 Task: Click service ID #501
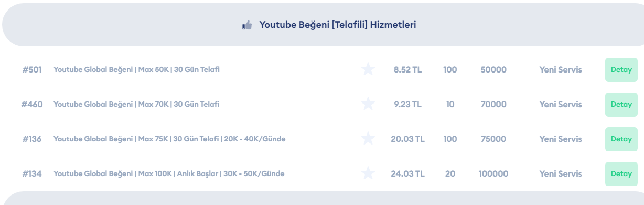(x=32, y=69)
